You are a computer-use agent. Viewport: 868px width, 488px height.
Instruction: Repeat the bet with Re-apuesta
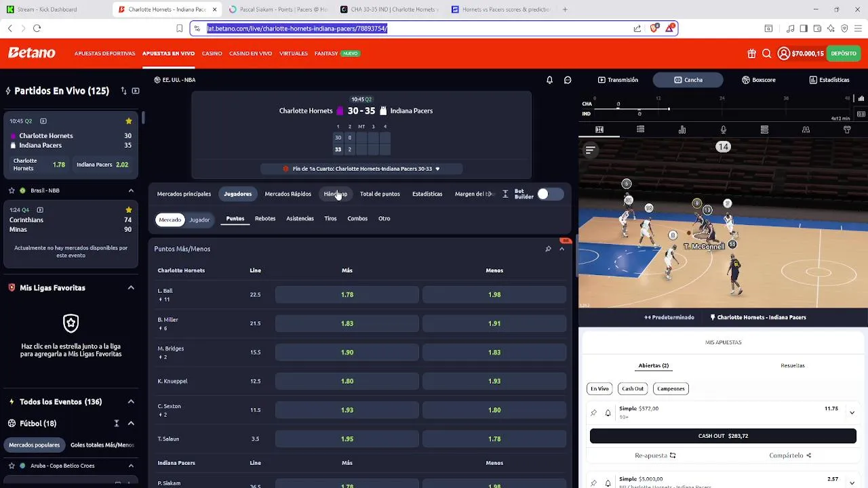[x=655, y=455]
